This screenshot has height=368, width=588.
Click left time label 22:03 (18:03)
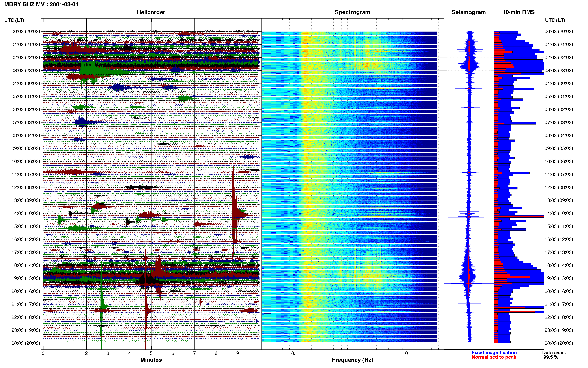coord(26,317)
